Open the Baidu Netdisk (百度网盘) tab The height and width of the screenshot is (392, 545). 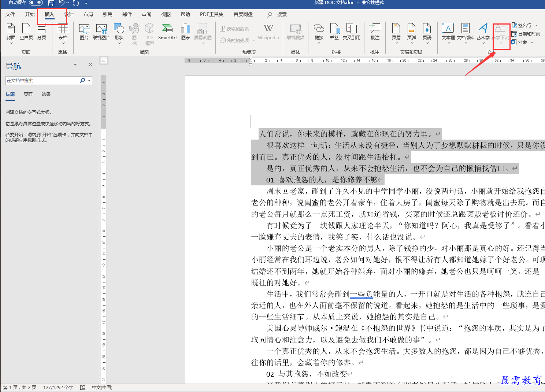point(243,14)
